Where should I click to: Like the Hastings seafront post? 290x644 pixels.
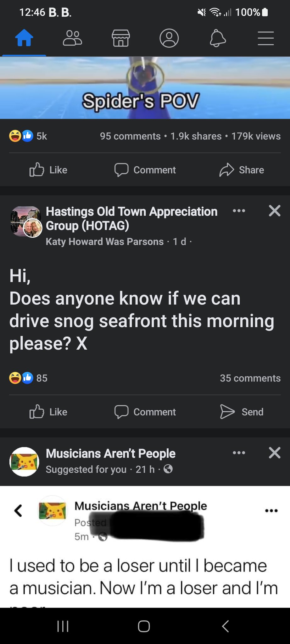click(48, 412)
